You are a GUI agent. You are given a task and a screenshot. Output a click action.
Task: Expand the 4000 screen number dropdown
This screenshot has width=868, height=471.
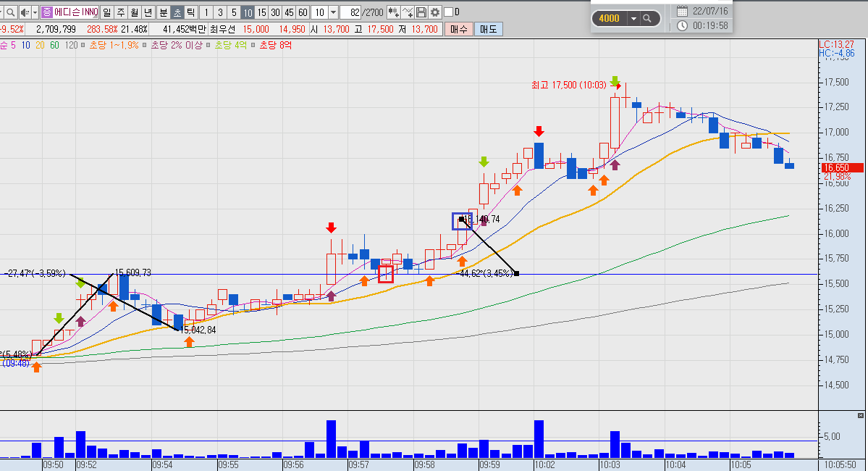[633, 18]
